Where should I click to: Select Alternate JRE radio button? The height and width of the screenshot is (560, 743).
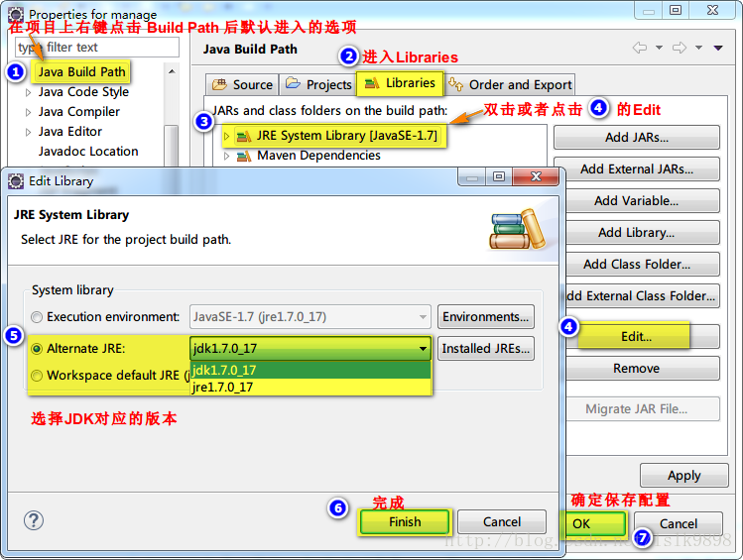pyautogui.click(x=37, y=349)
